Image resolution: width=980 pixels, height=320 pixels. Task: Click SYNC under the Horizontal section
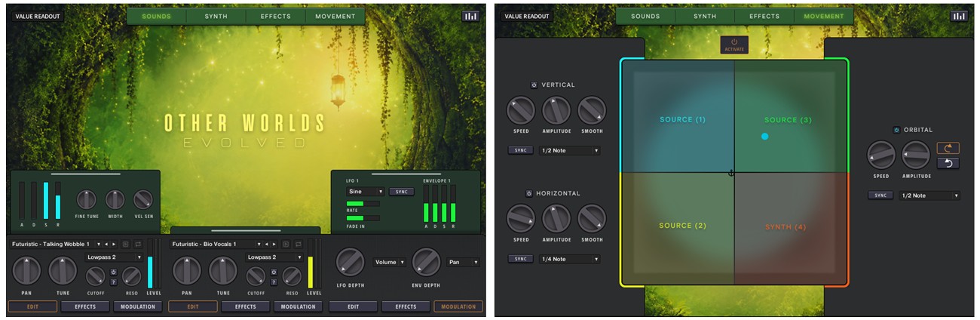coord(520,259)
